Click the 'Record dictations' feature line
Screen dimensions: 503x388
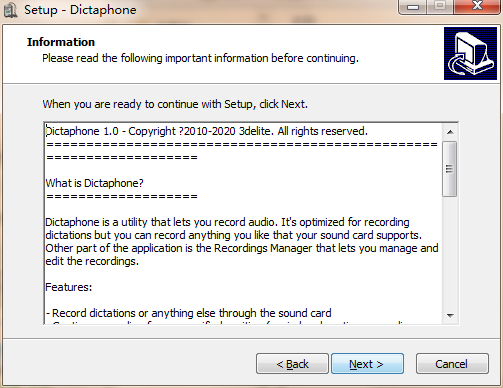tap(189, 313)
